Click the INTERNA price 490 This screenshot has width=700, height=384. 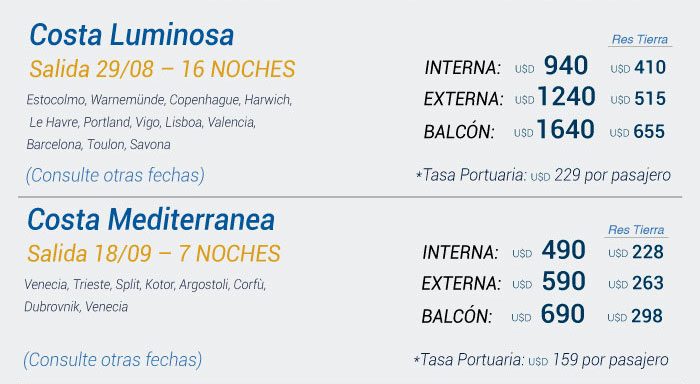click(563, 250)
